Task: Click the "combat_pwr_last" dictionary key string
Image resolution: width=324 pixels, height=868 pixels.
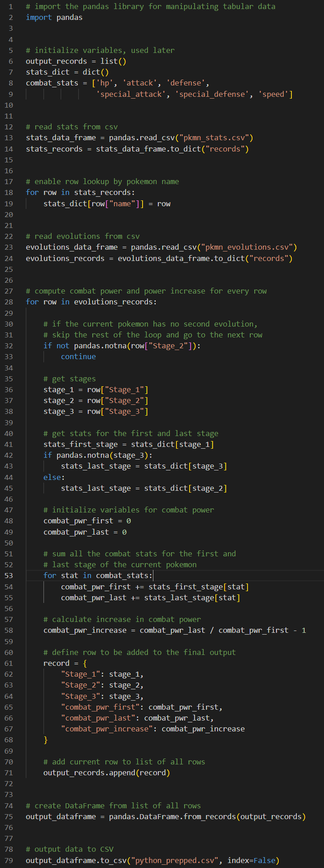Action: click(x=98, y=718)
